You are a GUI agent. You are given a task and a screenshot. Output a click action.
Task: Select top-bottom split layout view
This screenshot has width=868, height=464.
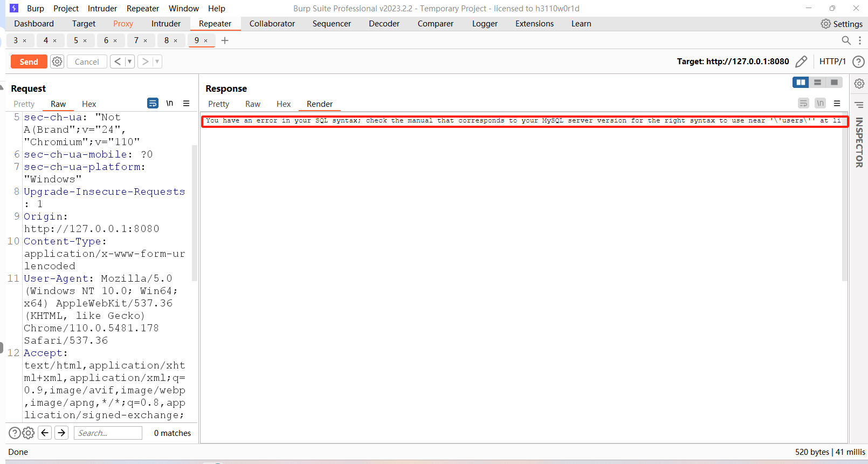click(817, 82)
